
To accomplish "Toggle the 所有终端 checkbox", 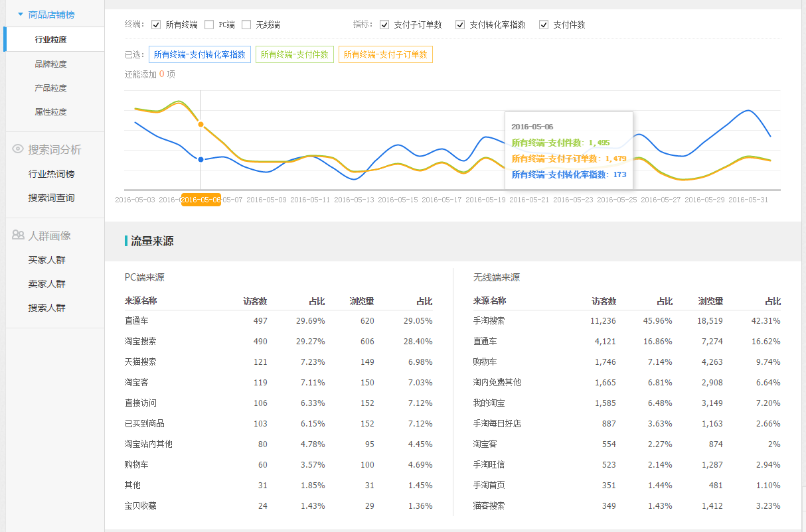I will pyautogui.click(x=156, y=25).
